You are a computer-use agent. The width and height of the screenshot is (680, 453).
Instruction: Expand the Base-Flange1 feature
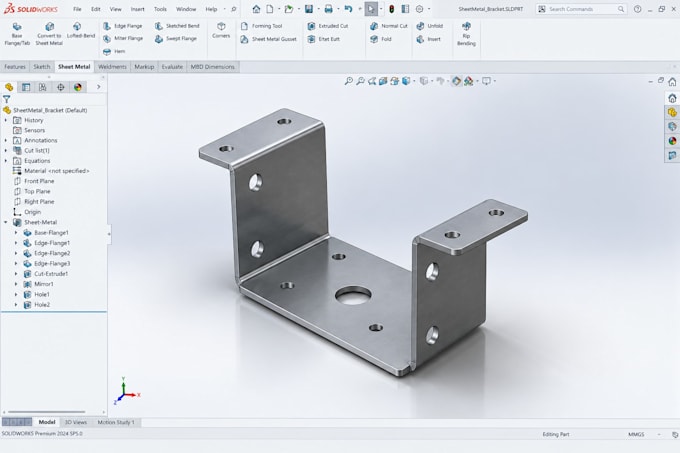click(x=16, y=233)
